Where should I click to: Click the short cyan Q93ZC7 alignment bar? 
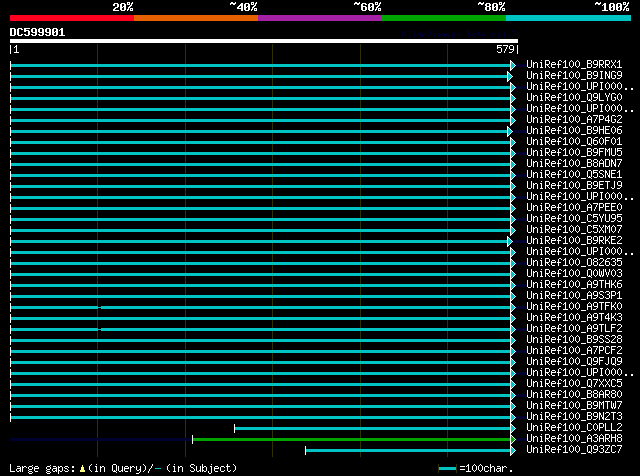click(408, 451)
